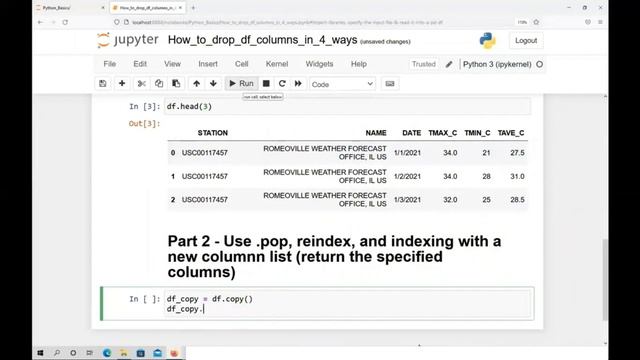640x360 pixels.
Task: Open the command palette keyboard icon
Action: point(390,84)
